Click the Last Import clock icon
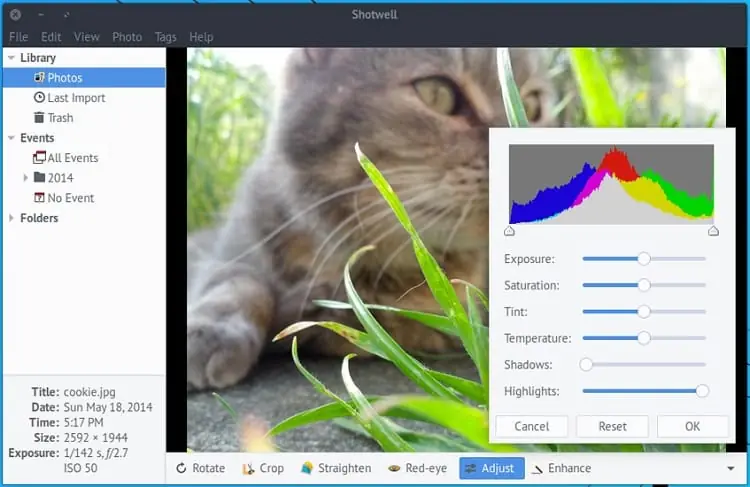 (39, 98)
